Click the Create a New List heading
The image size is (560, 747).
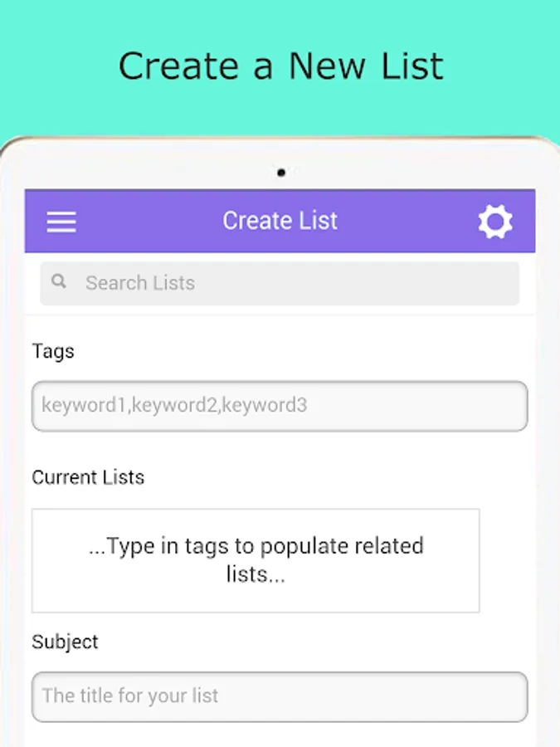point(280,66)
